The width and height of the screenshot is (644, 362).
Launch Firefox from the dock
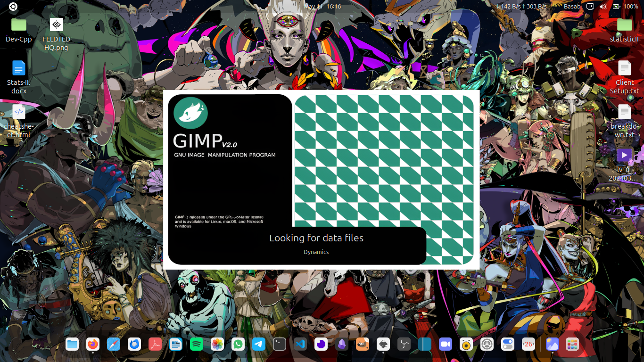(x=93, y=345)
